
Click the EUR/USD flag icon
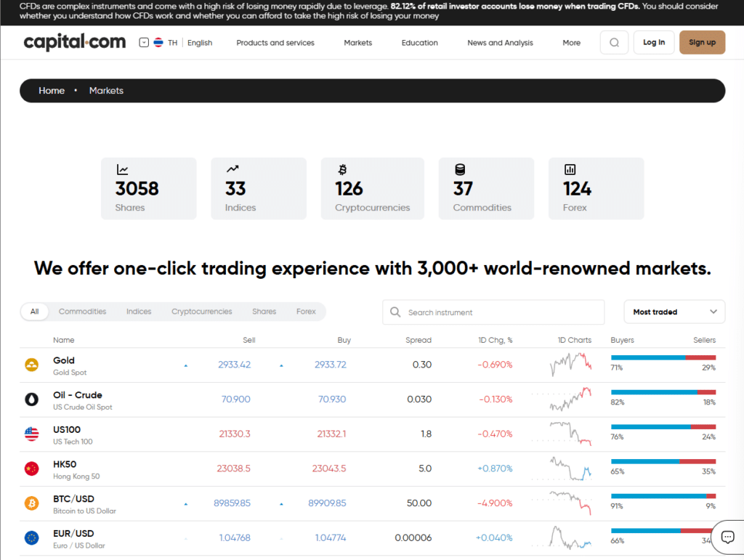click(x=32, y=537)
